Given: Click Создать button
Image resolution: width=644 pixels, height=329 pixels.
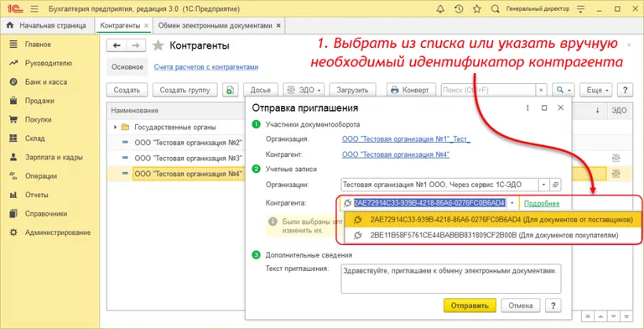Looking at the screenshot, I should click(127, 90).
